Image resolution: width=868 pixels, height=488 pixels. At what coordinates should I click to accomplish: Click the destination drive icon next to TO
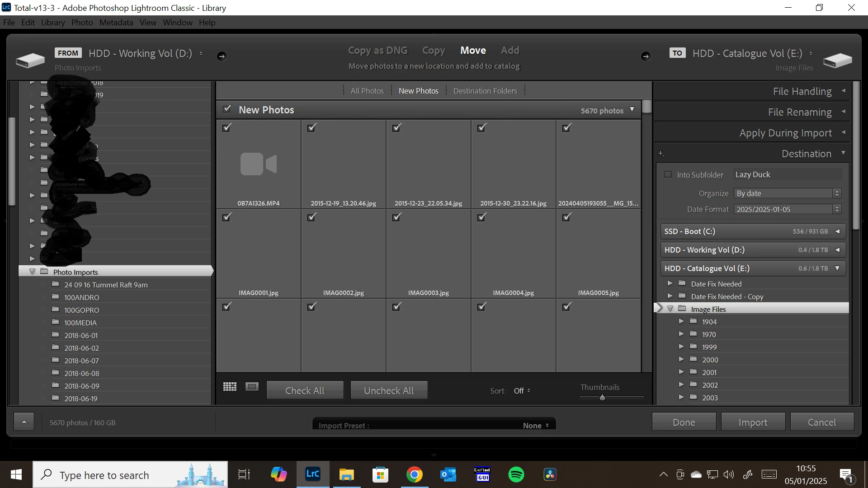point(837,60)
